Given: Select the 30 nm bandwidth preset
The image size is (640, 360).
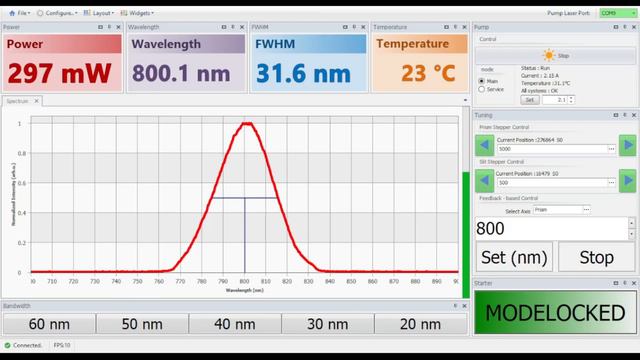Looking at the screenshot, I should [328, 324].
